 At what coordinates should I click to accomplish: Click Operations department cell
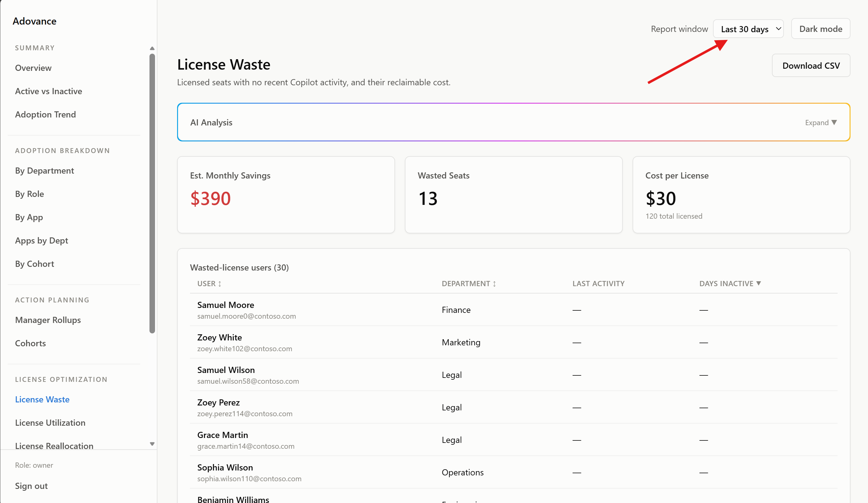point(463,472)
